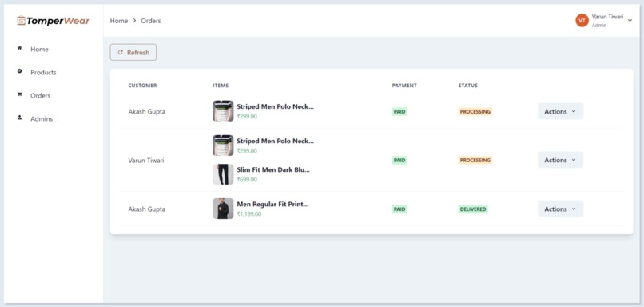Click the Men Regular Fit product thumbnail
This screenshot has width=644, height=307.
[x=223, y=209]
